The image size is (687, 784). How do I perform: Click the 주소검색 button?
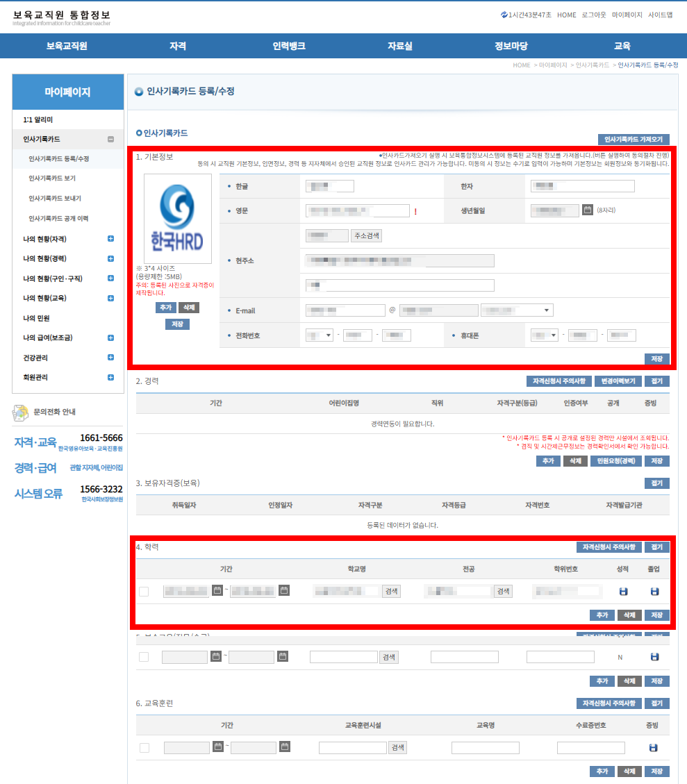coord(367,235)
